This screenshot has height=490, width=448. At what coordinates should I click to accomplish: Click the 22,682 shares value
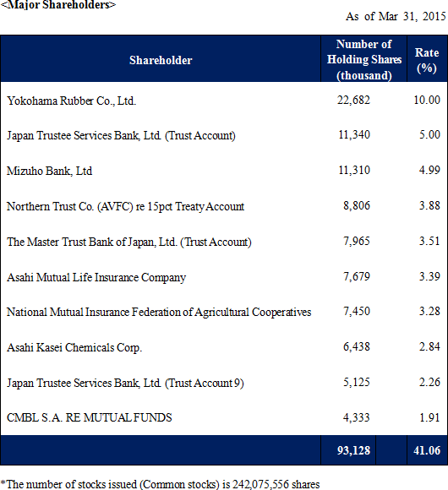click(x=353, y=100)
